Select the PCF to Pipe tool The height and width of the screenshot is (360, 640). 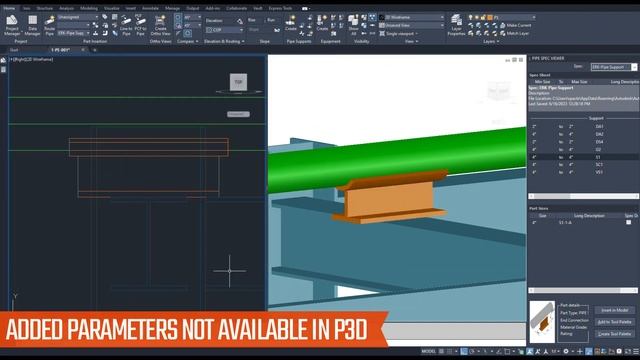(140, 25)
